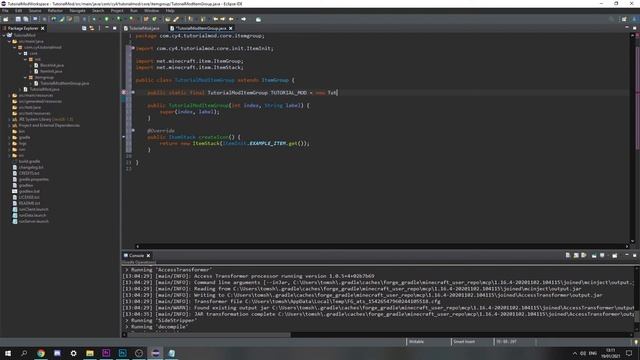Click the Back navigation arrow in toolbar
The height and width of the screenshot is (360, 640).
pos(231,19)
